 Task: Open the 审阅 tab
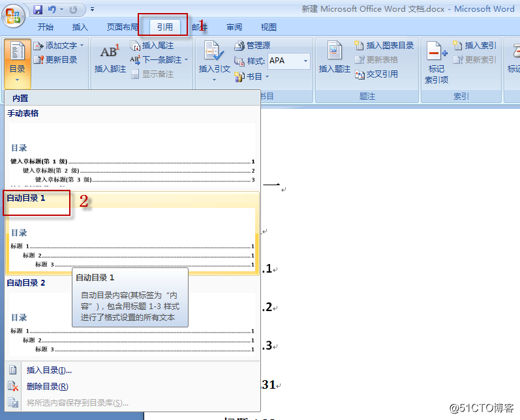[234, 27]
